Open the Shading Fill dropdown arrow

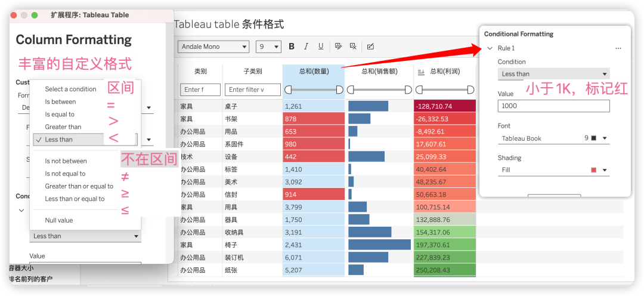coord(605,170)
